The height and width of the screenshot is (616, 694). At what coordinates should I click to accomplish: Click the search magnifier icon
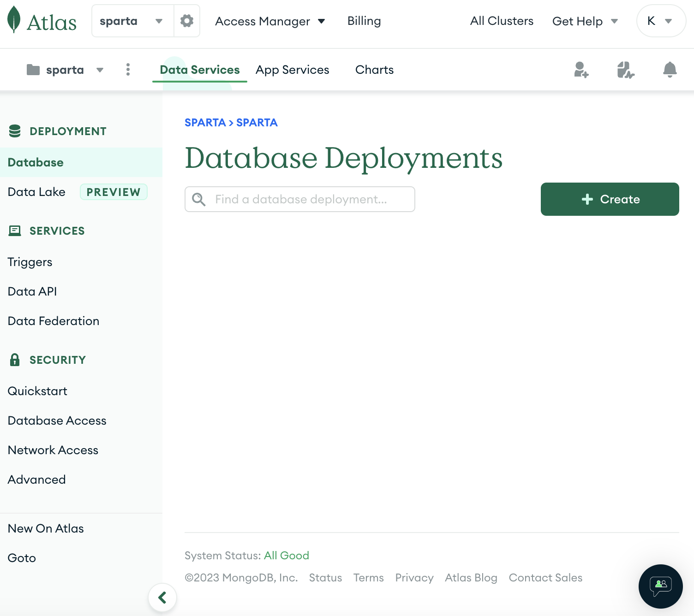[x=199, y=199]
